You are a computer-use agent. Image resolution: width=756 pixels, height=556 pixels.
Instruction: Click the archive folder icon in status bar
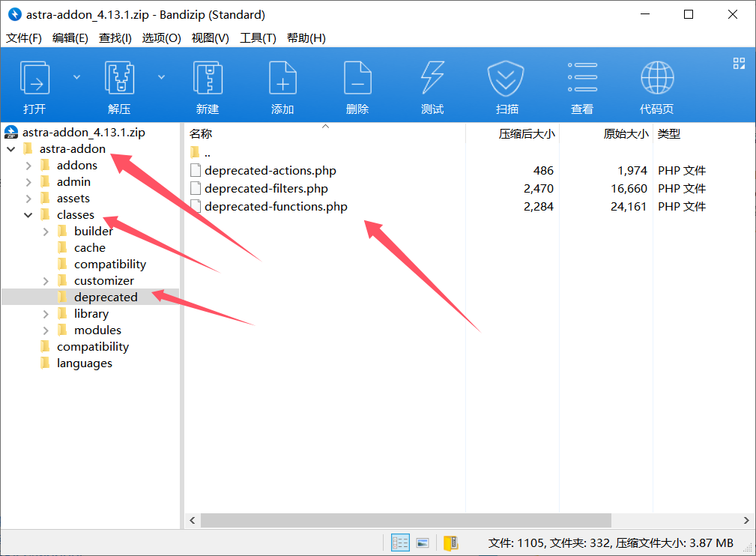(451, 543)
